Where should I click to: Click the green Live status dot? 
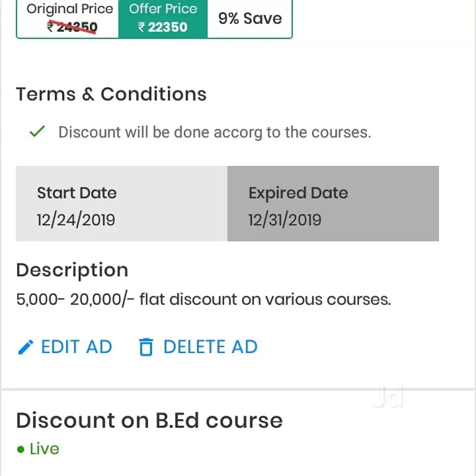pos(21,449)
